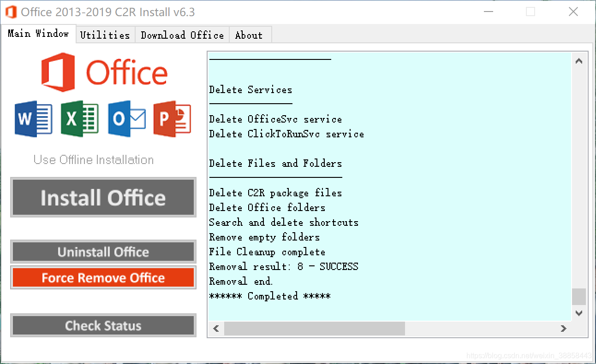Click the log scroll right arrow
This screenshot has width=596, height=364.
(563, 329)
